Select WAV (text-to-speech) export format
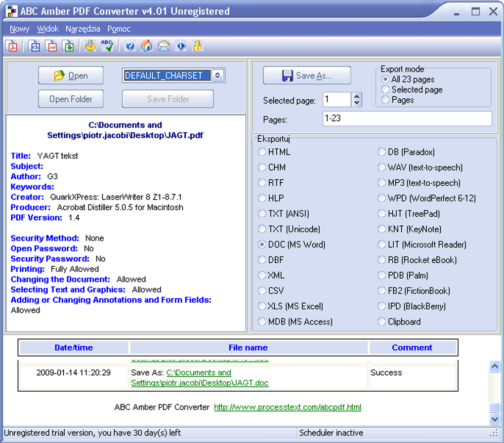 [x=420, y=167]
